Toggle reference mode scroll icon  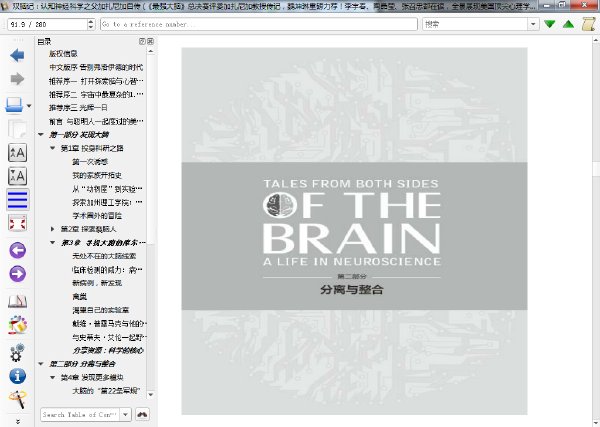click(x=588, y=24)
